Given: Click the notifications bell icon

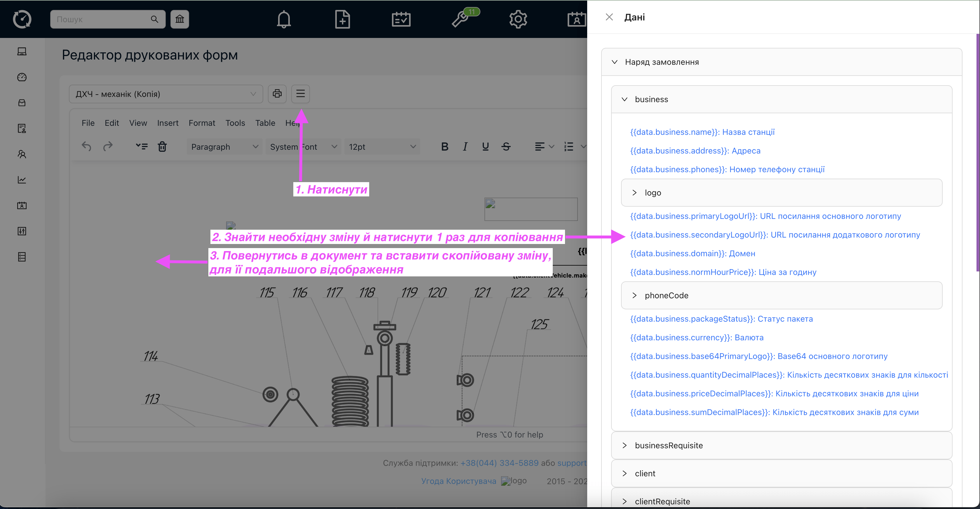Looking at the screenshot, I should coord(284,19).
